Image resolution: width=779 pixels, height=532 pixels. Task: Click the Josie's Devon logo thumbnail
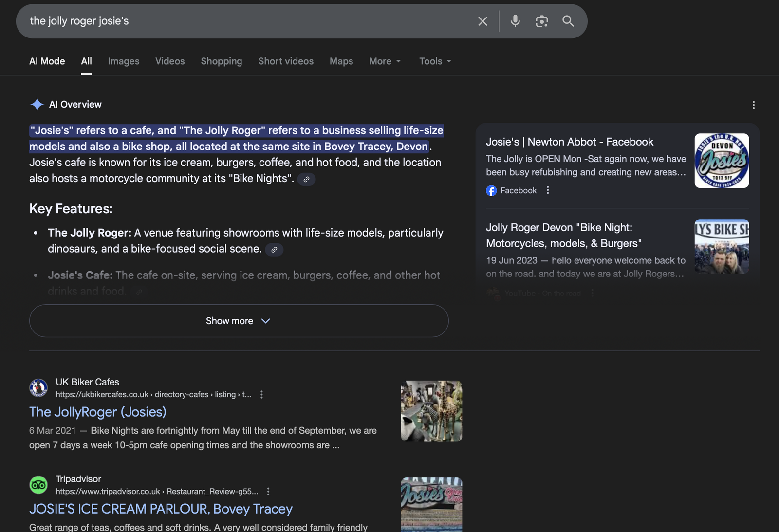721,161
